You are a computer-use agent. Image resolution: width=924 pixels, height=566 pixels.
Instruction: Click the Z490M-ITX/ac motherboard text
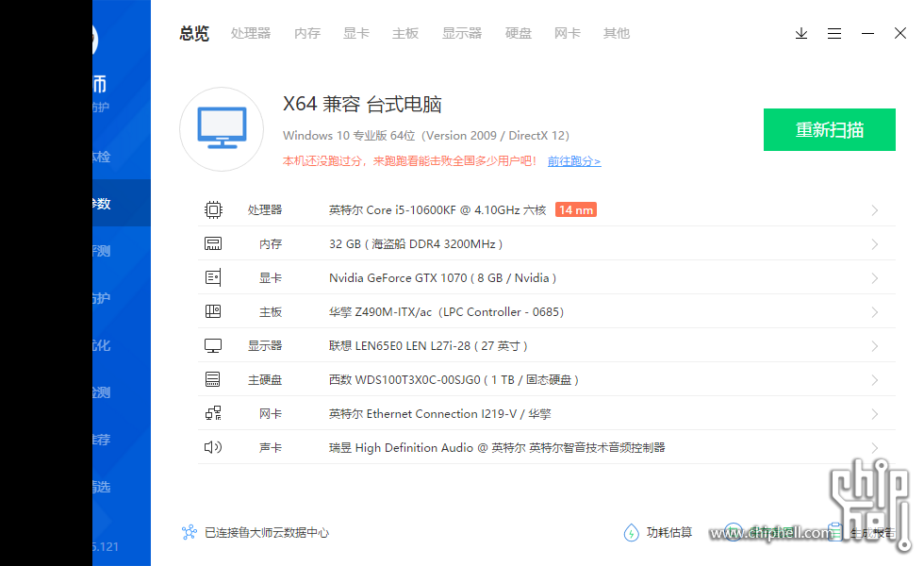pyautogui.click(x=446, y=312)
